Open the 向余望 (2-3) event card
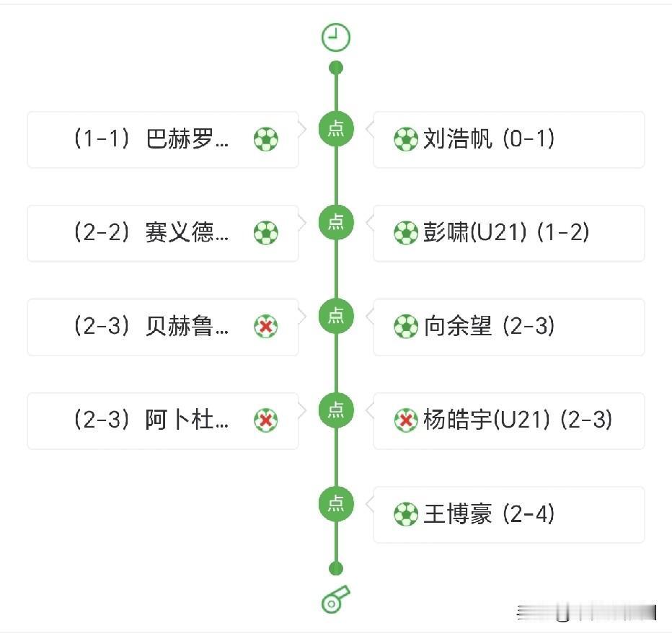The image size is (672, 636). pos(509,327)
